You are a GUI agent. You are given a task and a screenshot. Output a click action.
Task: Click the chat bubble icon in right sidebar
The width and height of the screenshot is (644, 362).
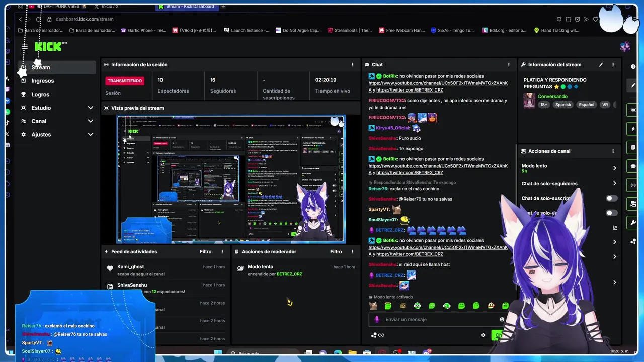(633, 166)
